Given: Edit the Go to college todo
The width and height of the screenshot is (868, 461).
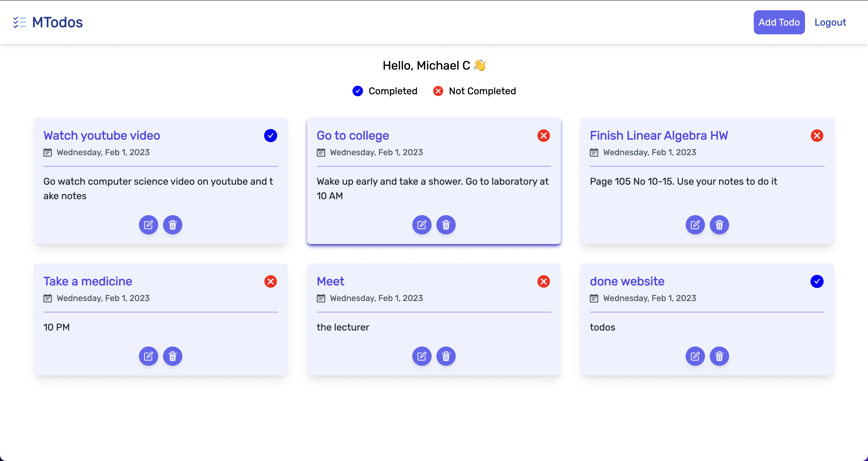Looking at the screenshot, I should point(422,225).
